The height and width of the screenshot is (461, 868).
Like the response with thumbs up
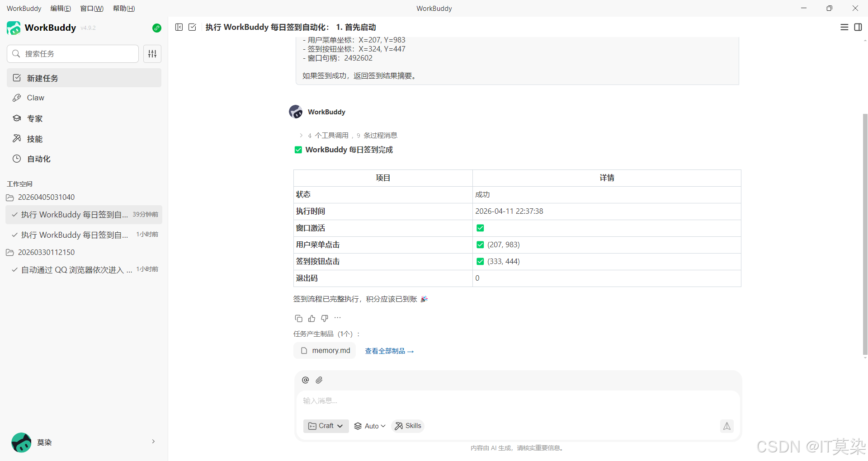311,319
